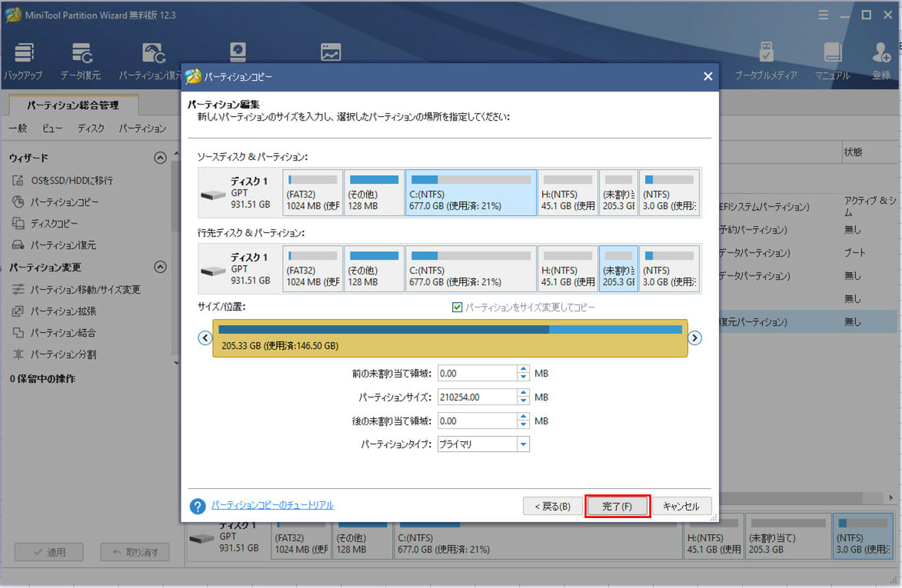Select 'OSをSSD/HDDに移行' wizard icon
Screen dimensions: 902x588
[18, 181]
